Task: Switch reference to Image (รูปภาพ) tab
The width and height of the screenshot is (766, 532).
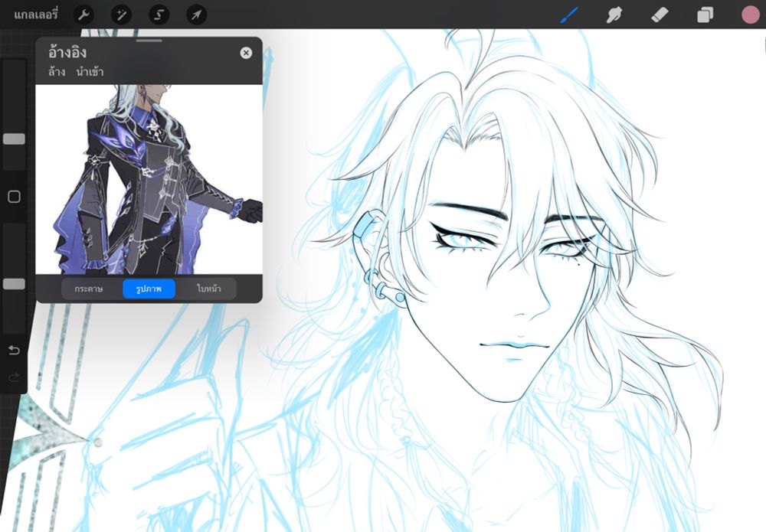Action: coord(149,289)
